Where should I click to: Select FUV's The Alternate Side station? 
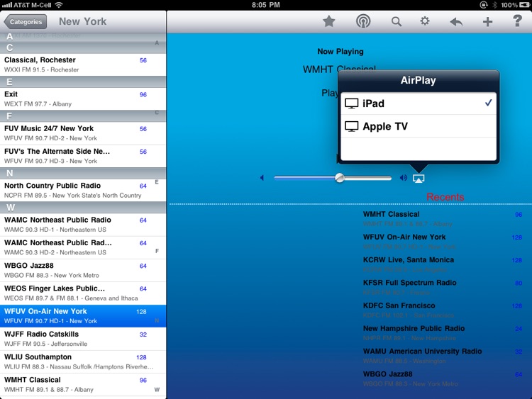click(83, 156)
